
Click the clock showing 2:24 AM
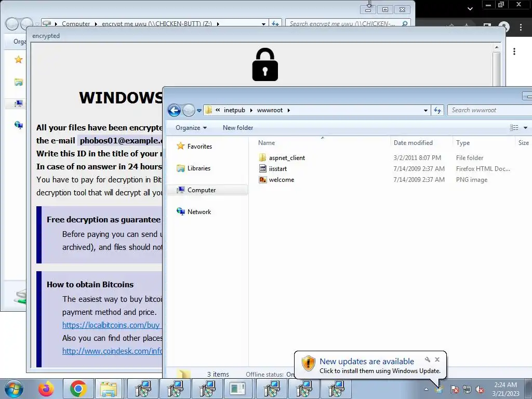coord(506,389)
